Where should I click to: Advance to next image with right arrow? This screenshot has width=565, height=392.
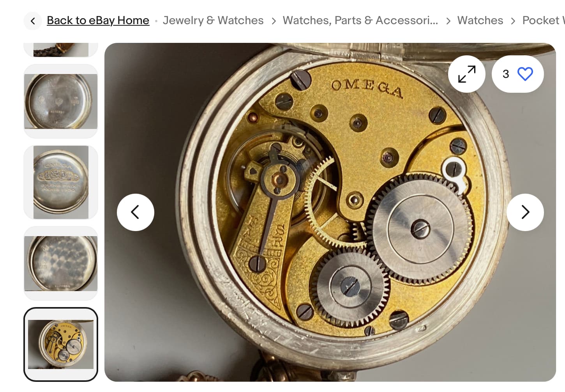pos(525,212)
